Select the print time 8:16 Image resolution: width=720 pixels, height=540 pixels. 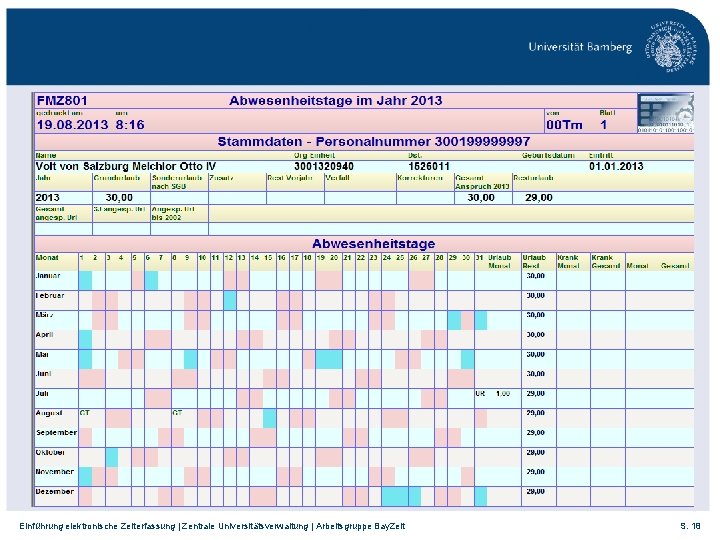click(130, 125)
